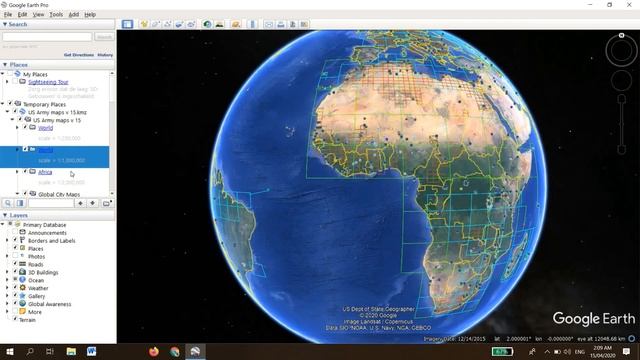The image size is (640, 360).
Task: Click the north-up compass ring
Action: coord(621,50)
